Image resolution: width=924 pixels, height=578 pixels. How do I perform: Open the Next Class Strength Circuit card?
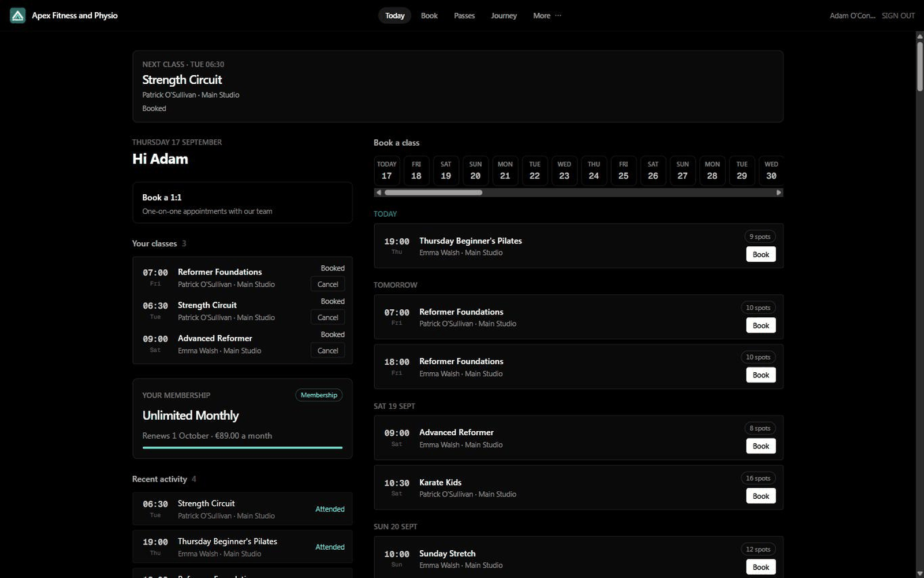(458, 86)
